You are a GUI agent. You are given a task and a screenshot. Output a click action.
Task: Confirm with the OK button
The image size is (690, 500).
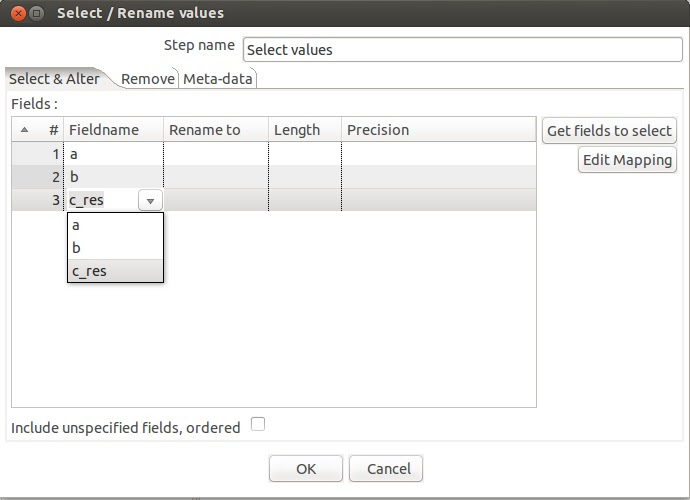point(306,469)
